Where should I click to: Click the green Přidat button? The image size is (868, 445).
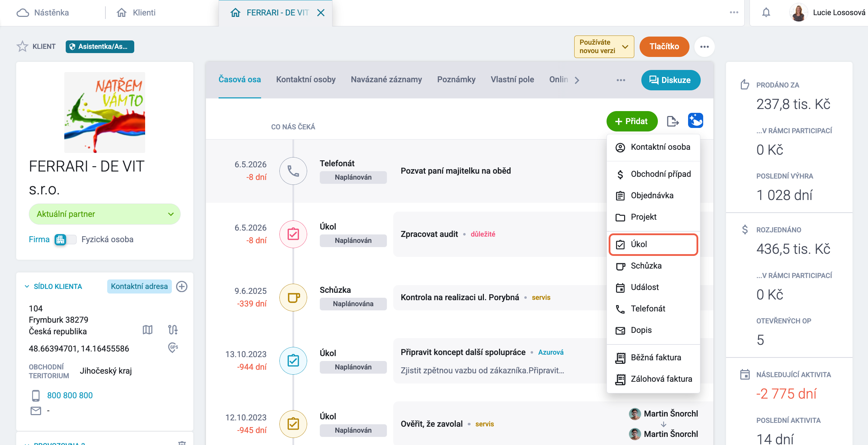[632, 121]
